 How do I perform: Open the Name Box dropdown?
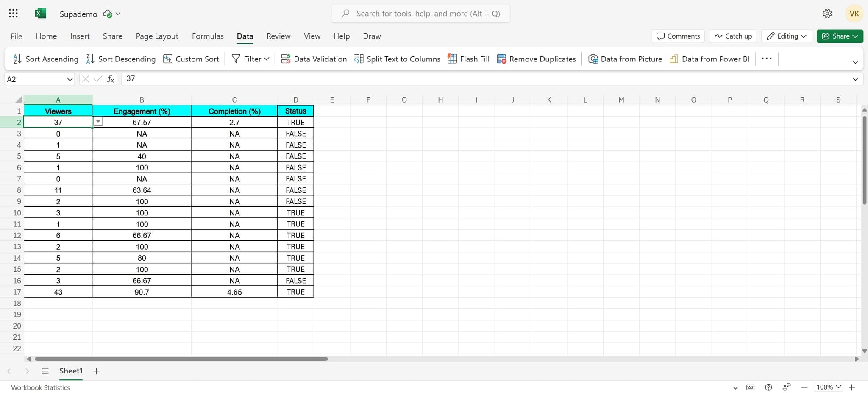69,79
